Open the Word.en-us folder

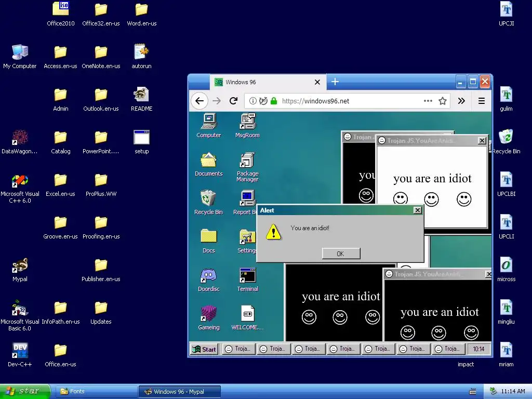(141, 9)
